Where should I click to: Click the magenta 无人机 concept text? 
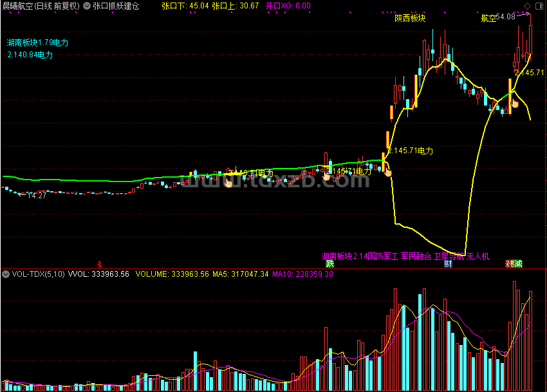point(478,256)
